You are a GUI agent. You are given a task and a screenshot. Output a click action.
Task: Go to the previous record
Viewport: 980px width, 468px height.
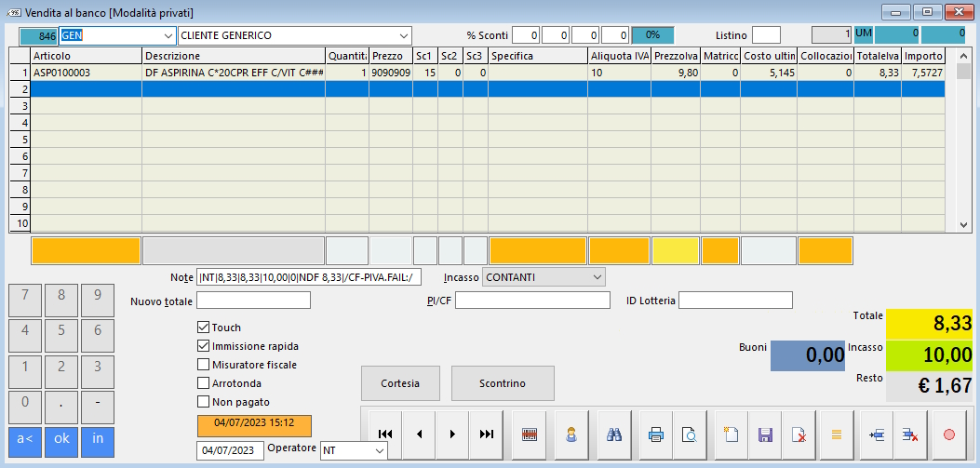pos(420,434)
